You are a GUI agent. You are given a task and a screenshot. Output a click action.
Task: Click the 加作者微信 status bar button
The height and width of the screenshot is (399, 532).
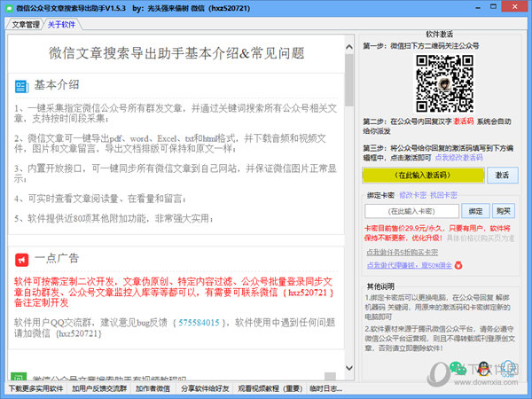(x=153, y=388)
